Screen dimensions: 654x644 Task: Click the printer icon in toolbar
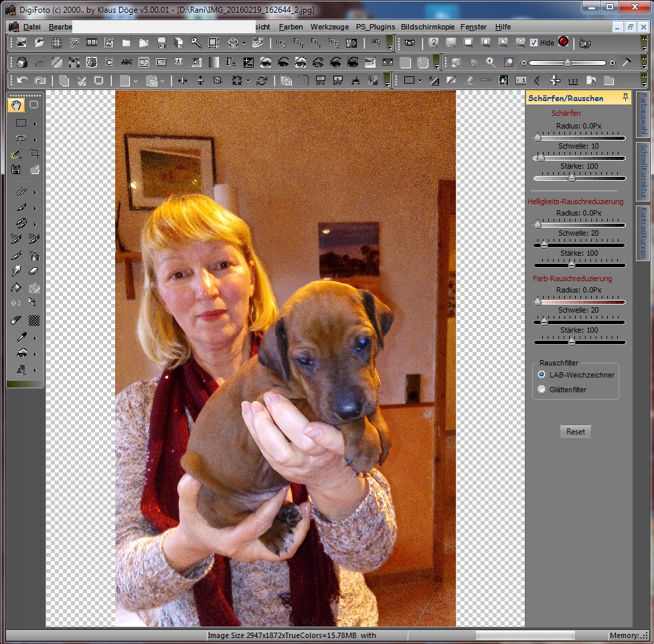[x=232, y=43]
